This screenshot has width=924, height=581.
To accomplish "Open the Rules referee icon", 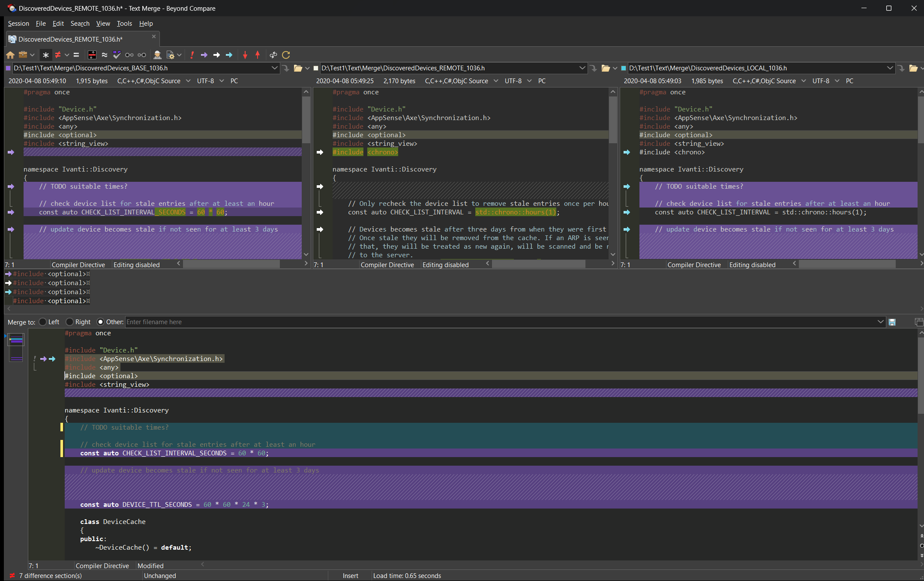I will (x=157, y=55).
